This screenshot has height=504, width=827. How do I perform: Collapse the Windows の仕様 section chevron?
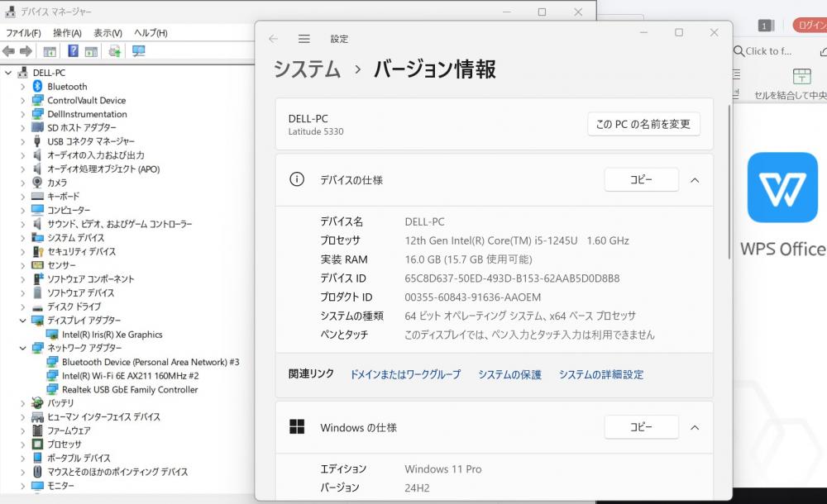pos(695,427)
